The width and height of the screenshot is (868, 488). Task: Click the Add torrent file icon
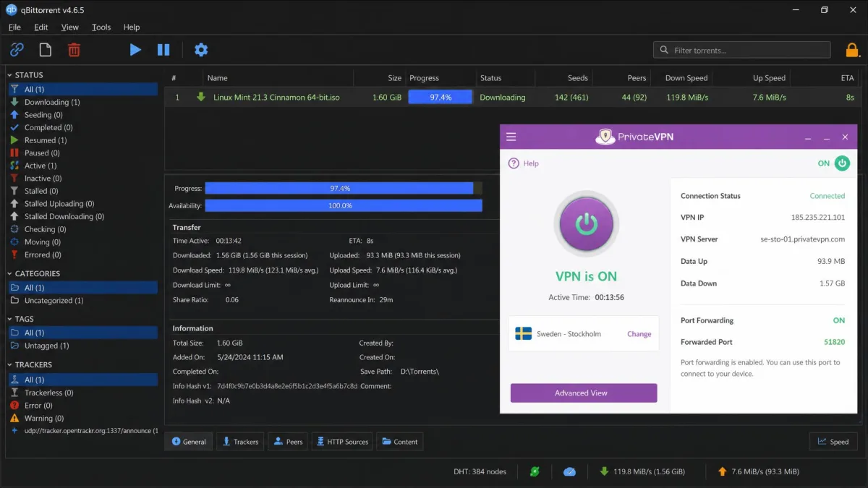[46, 50]
